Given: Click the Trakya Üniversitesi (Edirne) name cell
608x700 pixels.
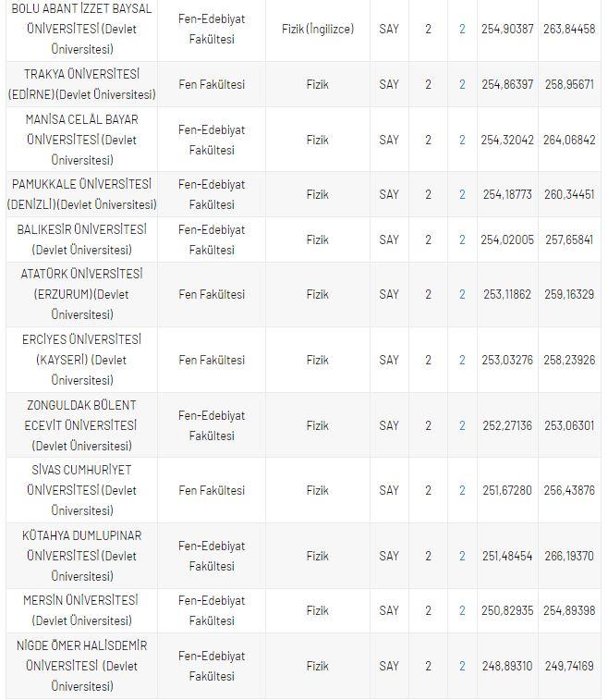Looking at the screenshot, I should click(x=81, y=84).
